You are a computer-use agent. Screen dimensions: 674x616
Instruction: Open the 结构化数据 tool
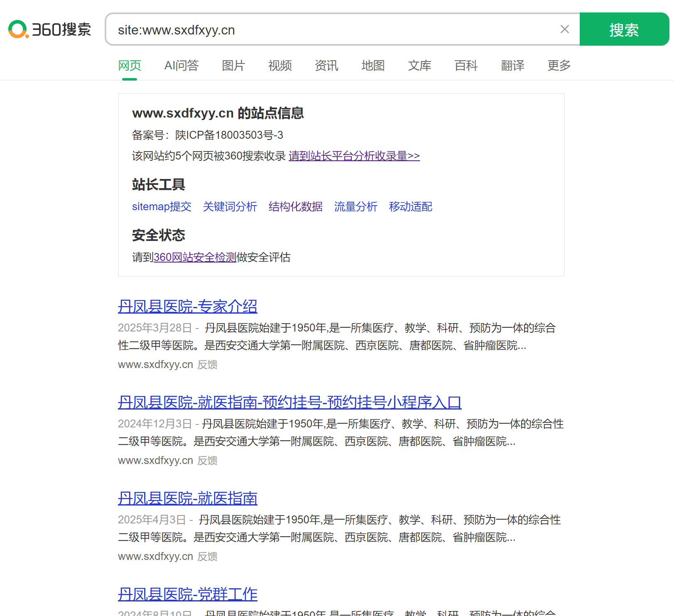[295, 206]
